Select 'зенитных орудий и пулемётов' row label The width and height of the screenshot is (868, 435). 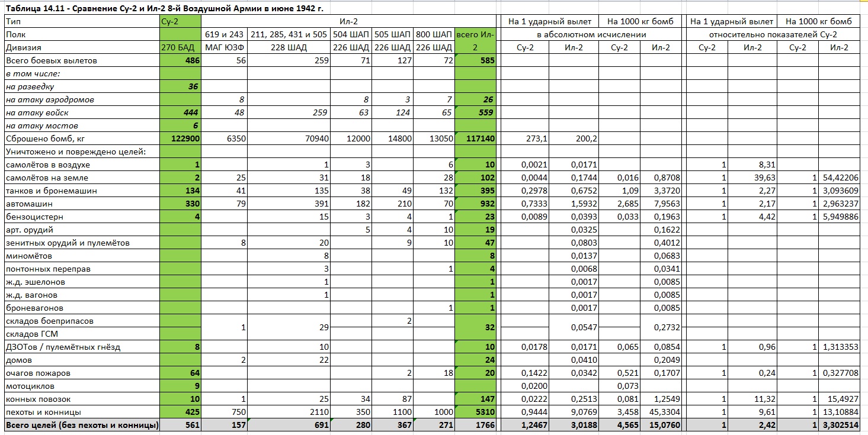click(82, 243)
